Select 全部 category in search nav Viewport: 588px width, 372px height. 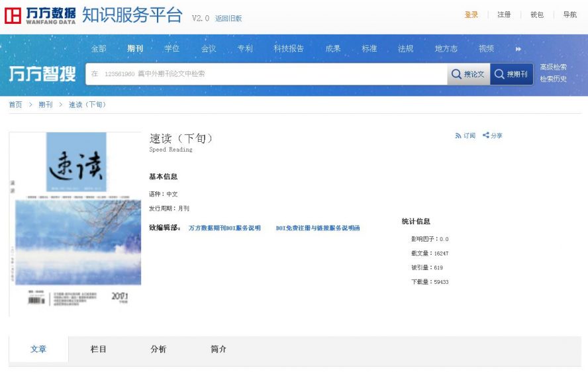click(99, 49)
